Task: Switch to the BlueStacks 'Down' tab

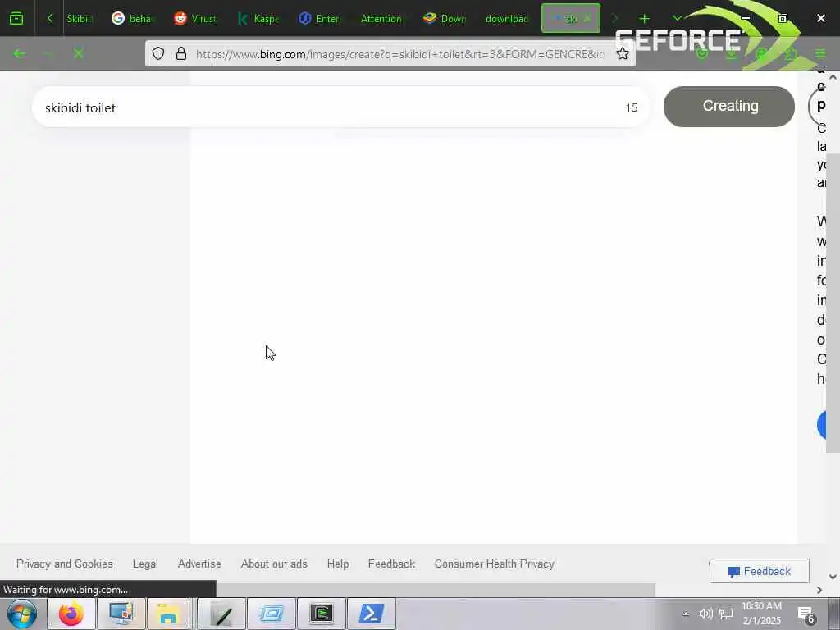Action: pos(445,19)
